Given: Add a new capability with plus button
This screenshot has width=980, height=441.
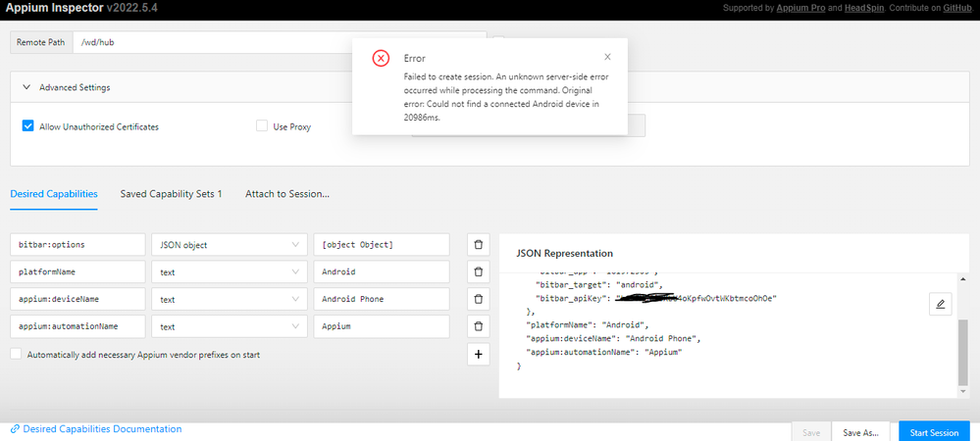Looking at the screenshot, I should pos(478,355).
